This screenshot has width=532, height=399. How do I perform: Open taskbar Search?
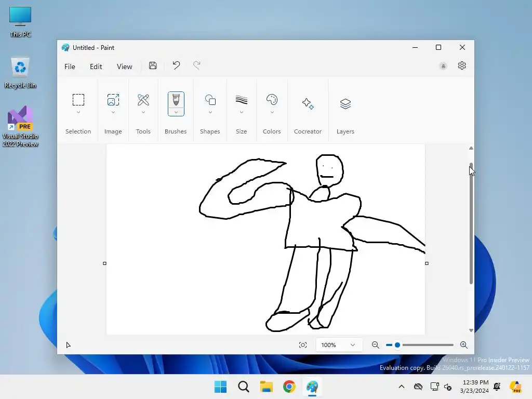point(244,387)
